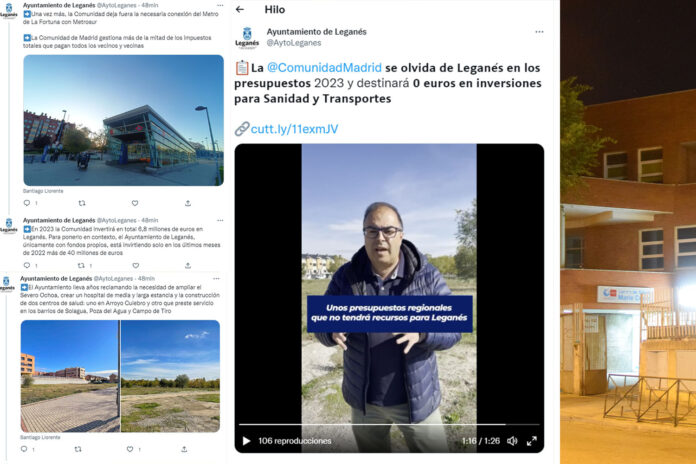Like the metro station photo tweet
This screenshot has width=696, height=464.
pos(135,203)
